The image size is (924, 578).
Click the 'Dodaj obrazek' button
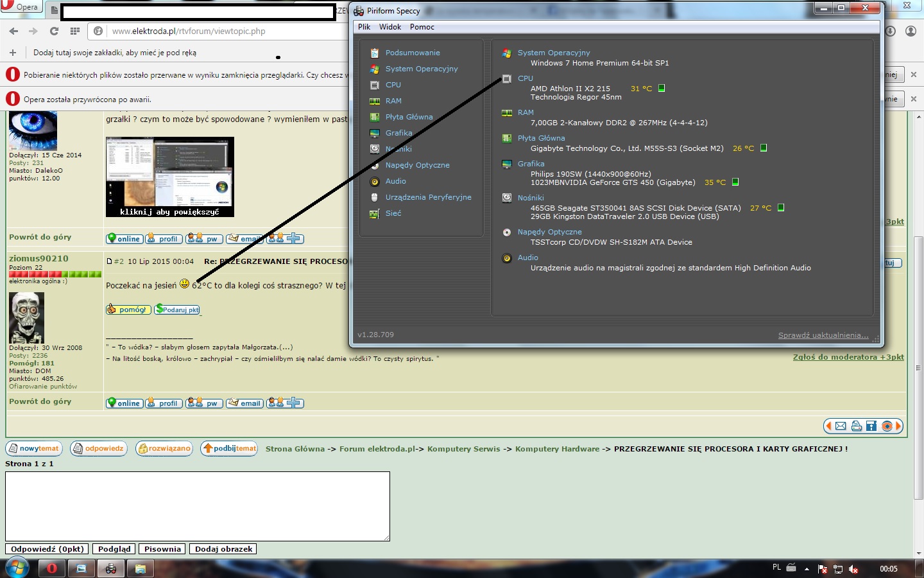pyautogui.click(x=224, y=549)
